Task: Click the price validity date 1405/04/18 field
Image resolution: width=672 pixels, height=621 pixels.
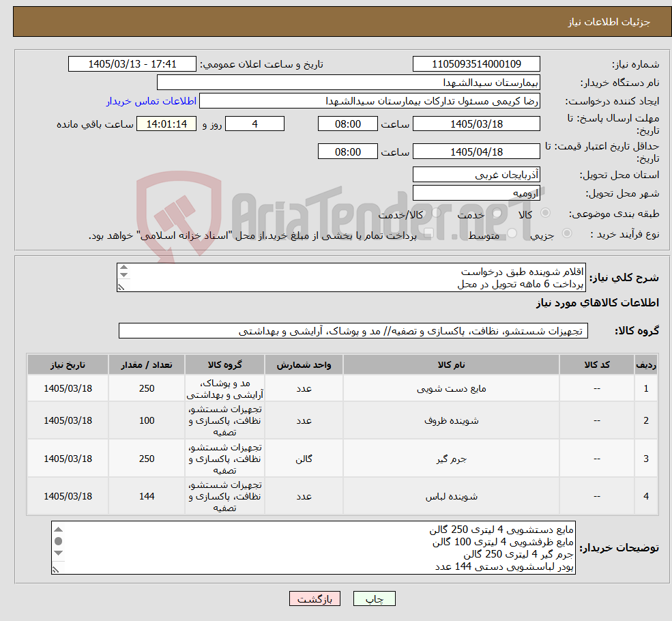Action: (x=476, y=151)
